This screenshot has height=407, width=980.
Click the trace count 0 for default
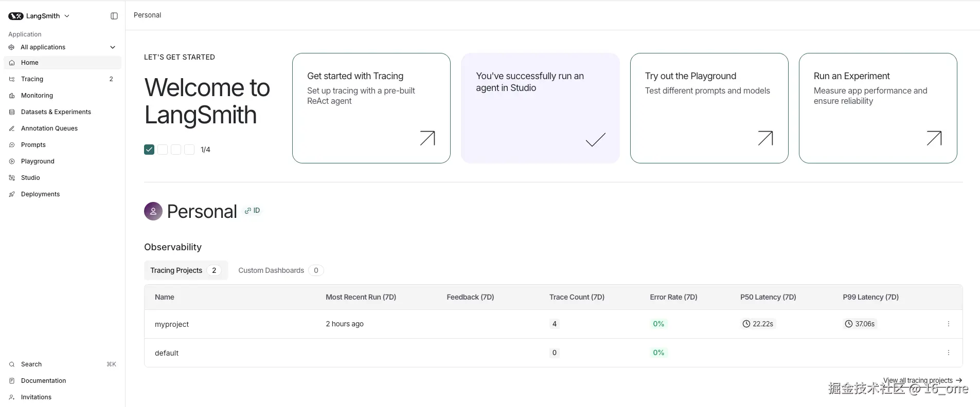554,353
